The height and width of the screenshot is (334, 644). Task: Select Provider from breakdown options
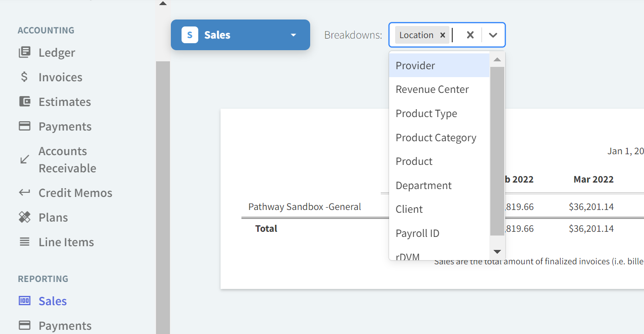point(415,65)
